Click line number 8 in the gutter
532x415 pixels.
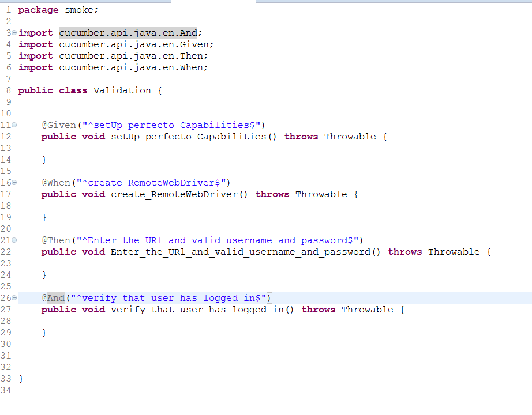click(8, 90)
